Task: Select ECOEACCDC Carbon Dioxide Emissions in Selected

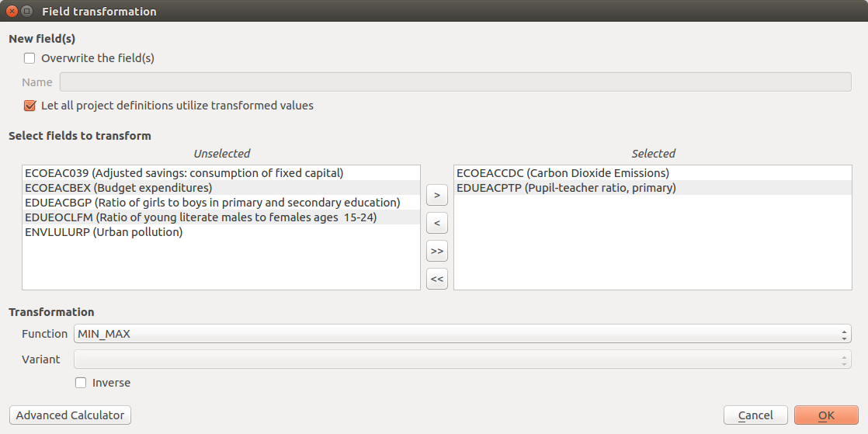Action: [562, 173]
